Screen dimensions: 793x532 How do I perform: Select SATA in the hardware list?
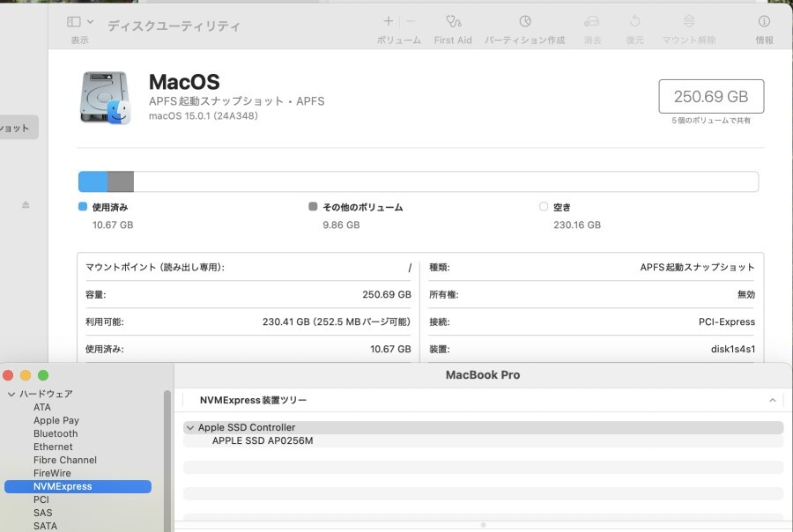pos(46,526)
